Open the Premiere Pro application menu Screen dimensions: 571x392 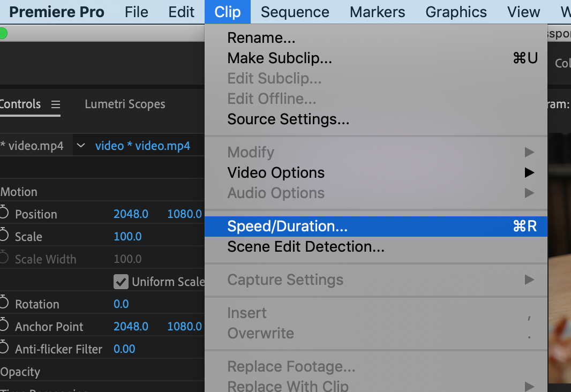tap(56, 12)
